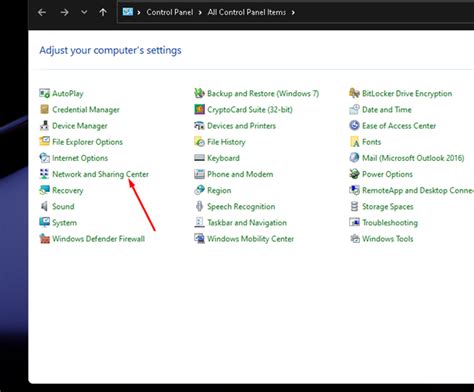Expand chevron after Control Panel breadcrumb
This screenshot has height=392, width=474.
click(x=200, y=13)
